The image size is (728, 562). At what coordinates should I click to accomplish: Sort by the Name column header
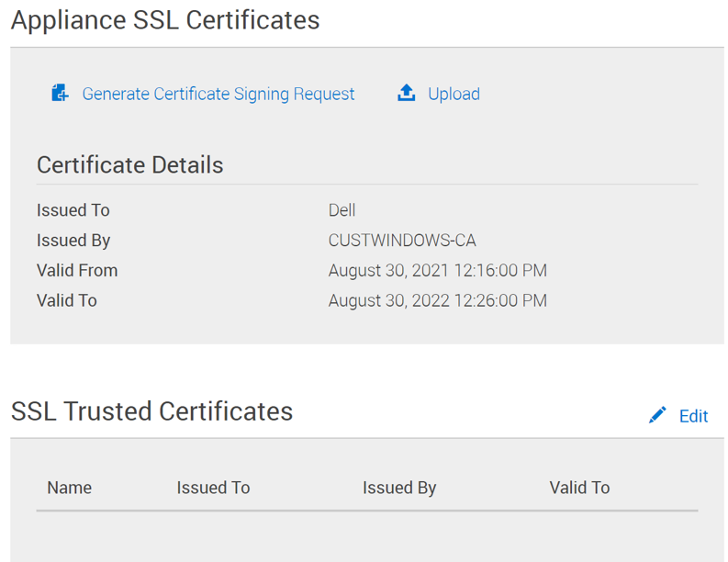70,488
